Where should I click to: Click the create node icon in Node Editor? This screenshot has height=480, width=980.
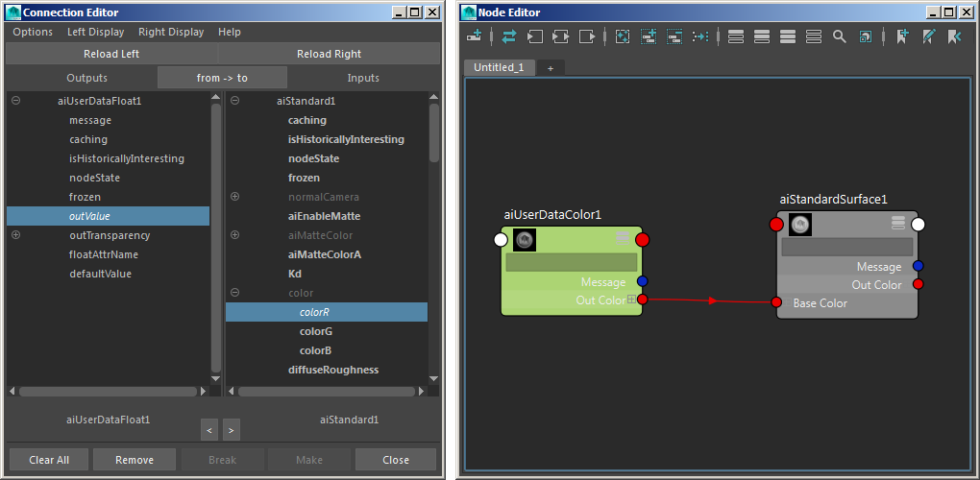tap(475, 36)
